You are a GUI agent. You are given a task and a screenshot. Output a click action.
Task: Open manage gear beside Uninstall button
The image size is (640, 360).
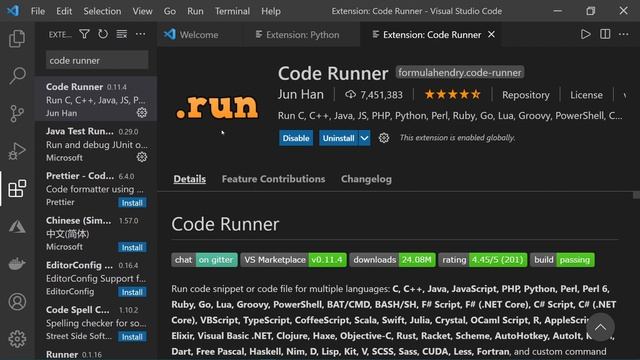click(384, 138)
